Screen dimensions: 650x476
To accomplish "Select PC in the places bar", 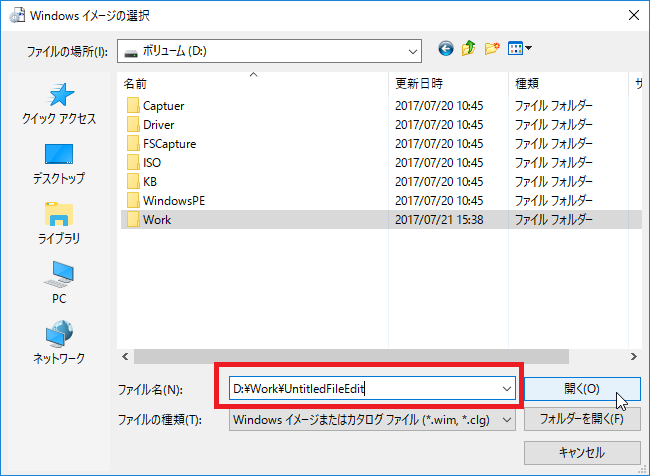I will [59, 283].
